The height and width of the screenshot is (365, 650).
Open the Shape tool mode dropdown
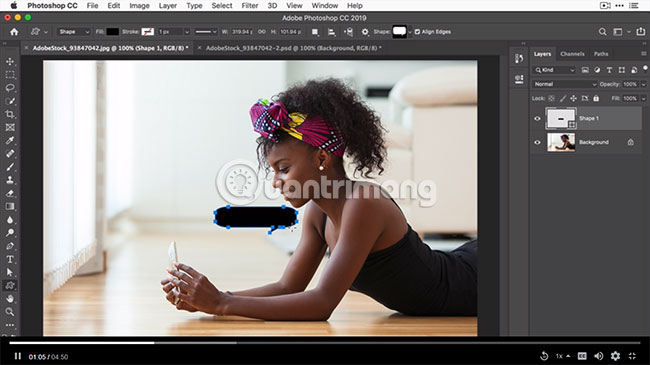pos(74,32)
